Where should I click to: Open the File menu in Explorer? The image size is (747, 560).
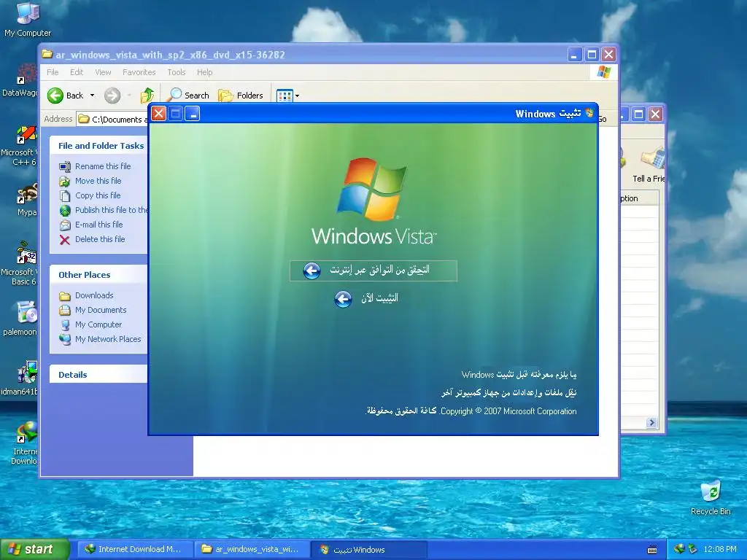click(x=53, y=72)
